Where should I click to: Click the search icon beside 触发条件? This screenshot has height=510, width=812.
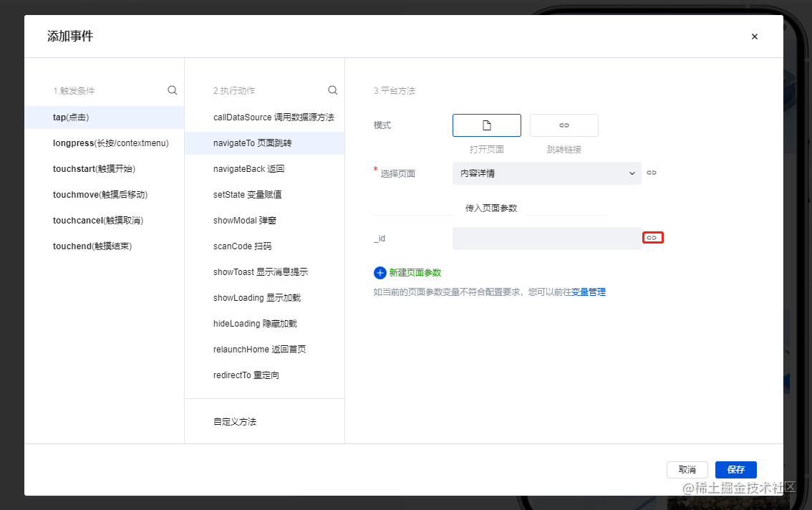coord(173,90)
